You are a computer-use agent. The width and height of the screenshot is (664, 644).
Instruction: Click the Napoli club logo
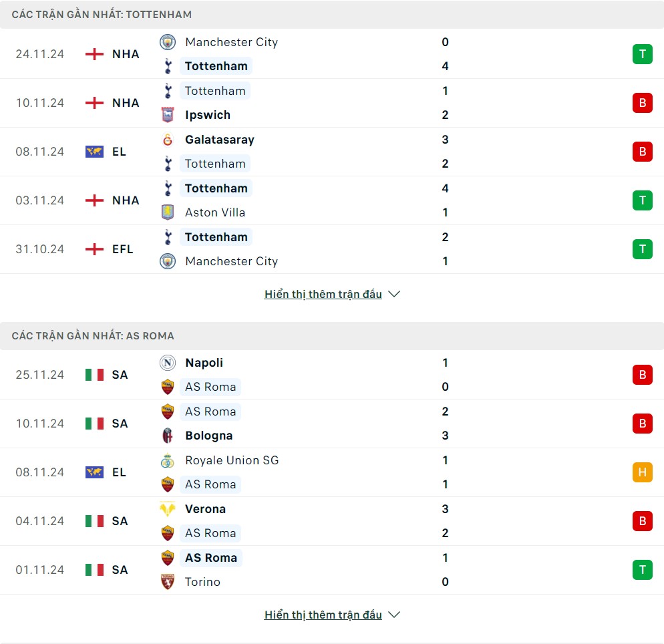(x=168, y=363)
